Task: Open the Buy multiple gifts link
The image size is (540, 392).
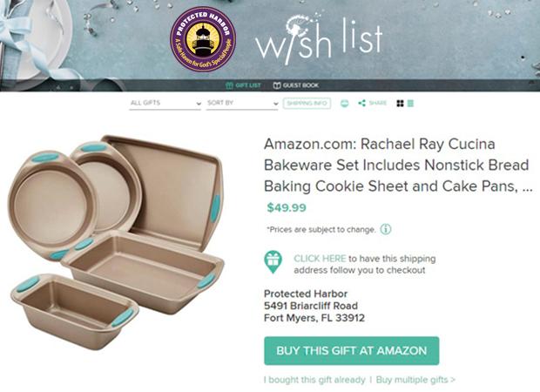Action: [x=415, y=380]
